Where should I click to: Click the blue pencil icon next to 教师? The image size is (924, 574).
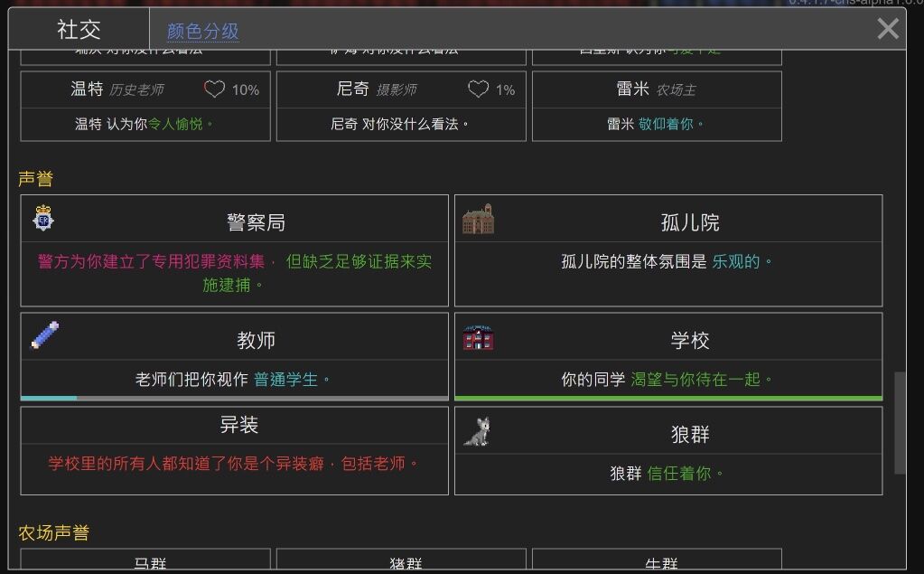[45, 335]
